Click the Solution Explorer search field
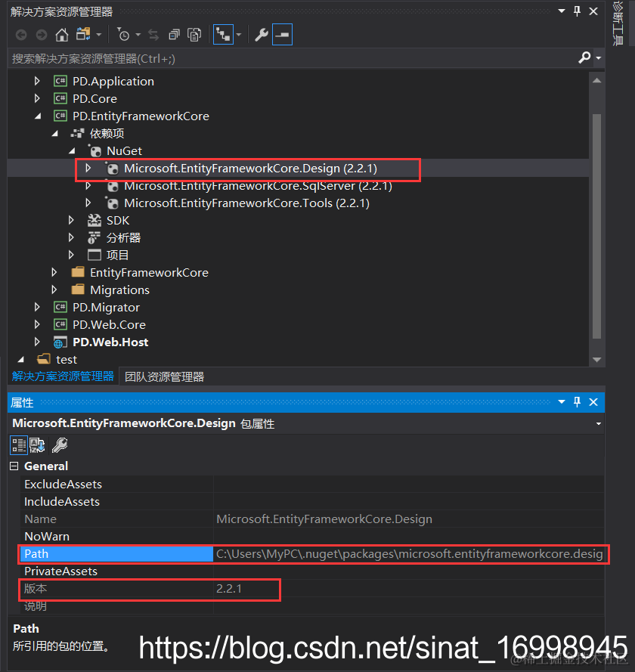This screenshot has width=635, height=672. tap(291, 58)
